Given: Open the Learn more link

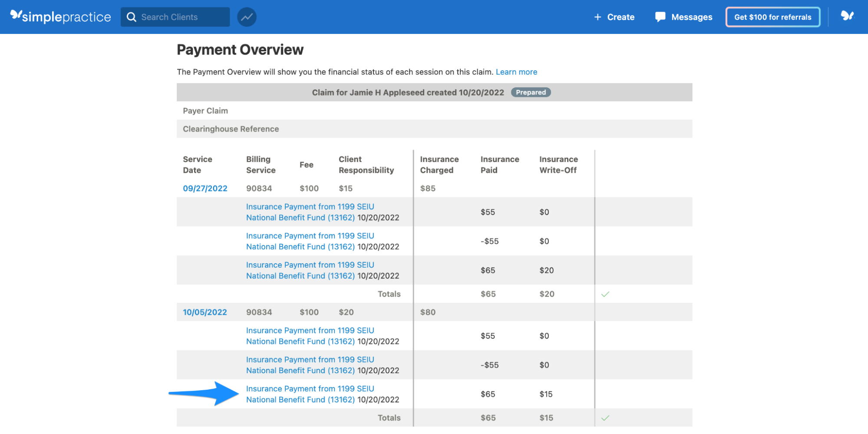Looking at the screenshot, I should pyautogui.click(x=516, y=72).
